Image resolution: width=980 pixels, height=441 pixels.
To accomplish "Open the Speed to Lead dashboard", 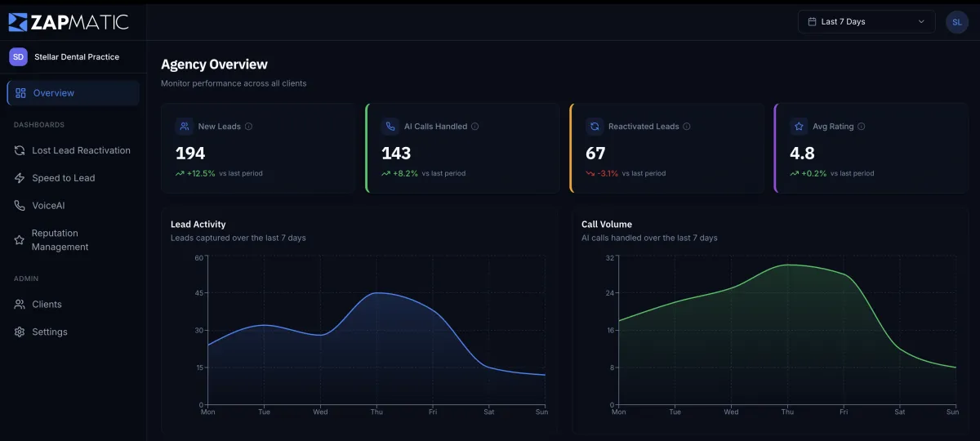I will point(73,178).
